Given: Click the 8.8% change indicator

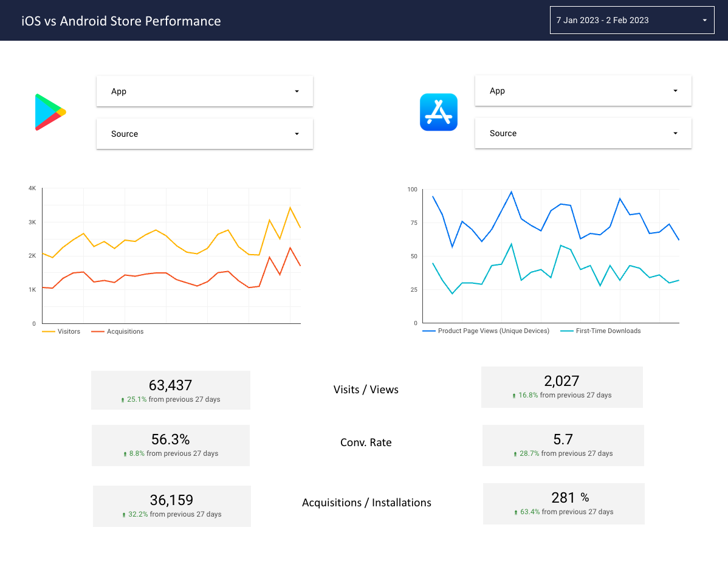Looking at the screenshot, I should coord(134,453).
